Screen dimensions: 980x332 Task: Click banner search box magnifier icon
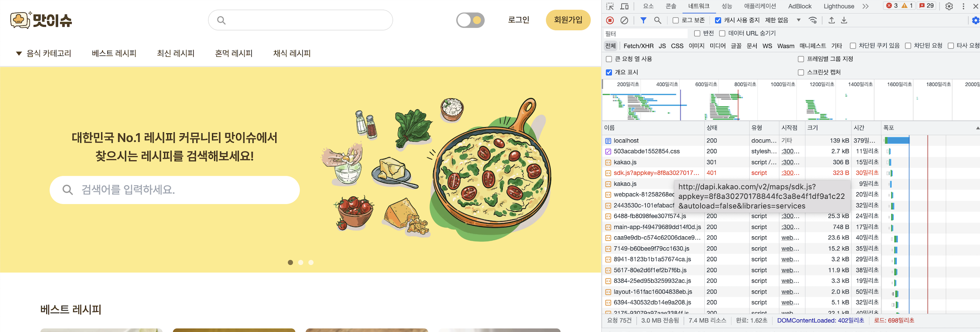coord(68,190)
